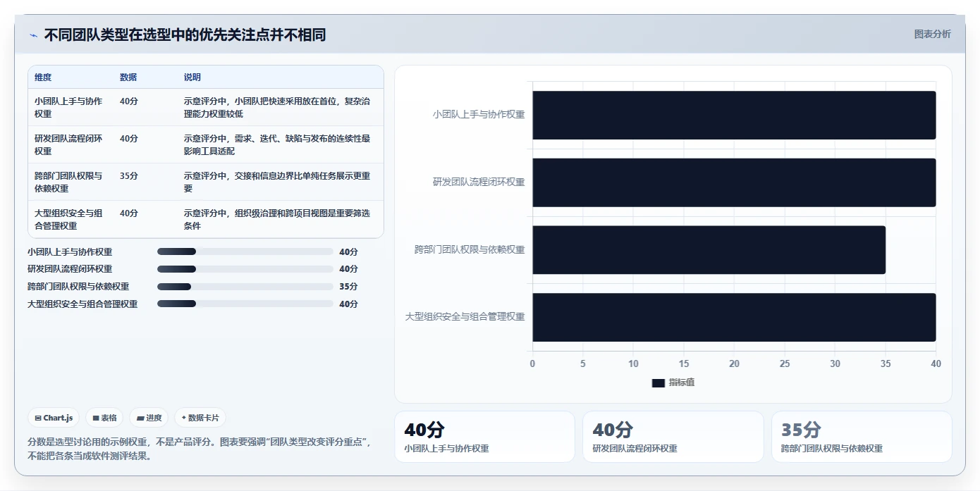Click the 35 tick on the chart axis

pyautogui.click(x=886, y=363)
